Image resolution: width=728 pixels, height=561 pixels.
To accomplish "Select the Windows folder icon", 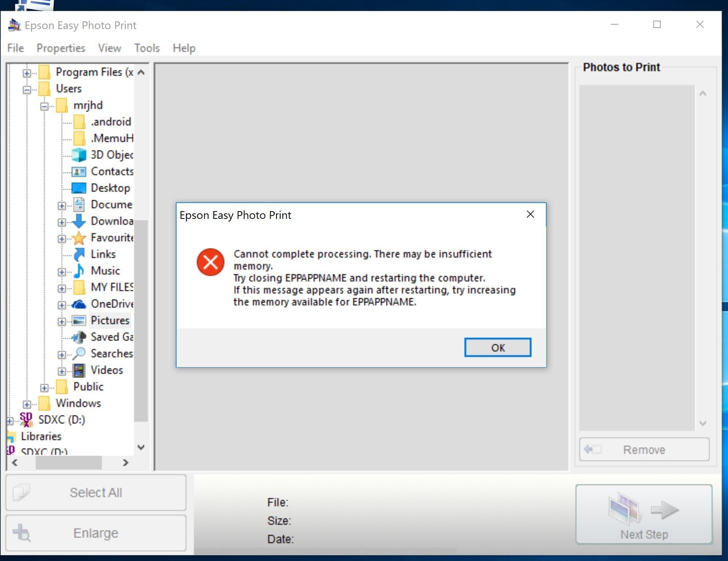I will point(44,403).
